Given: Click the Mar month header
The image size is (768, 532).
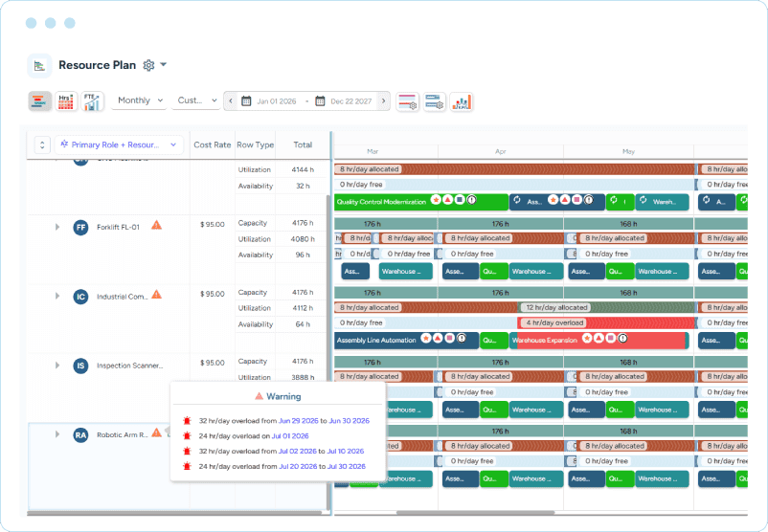Looking at the screenshot, I should point(373,152).
